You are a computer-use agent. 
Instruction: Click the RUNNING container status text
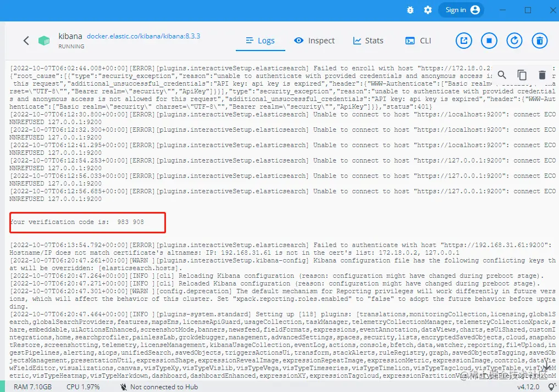71,46
